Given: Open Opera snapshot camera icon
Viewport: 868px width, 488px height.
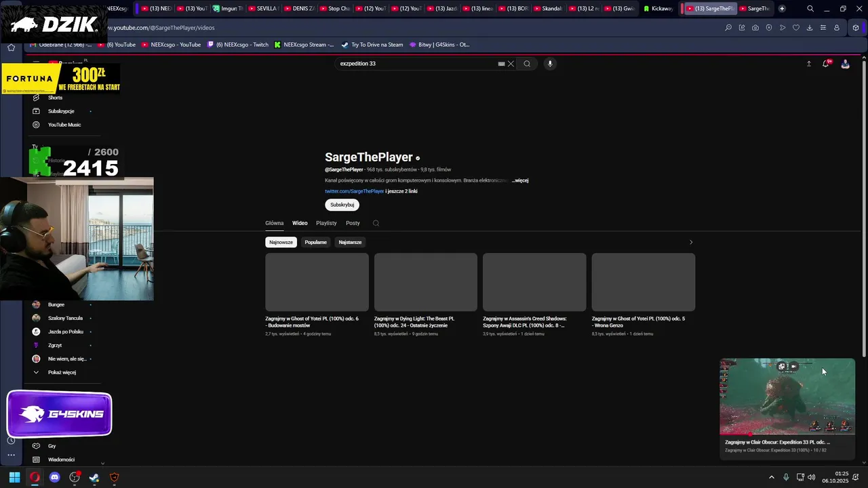Looking at the screenshot, I should click(755, 28).
